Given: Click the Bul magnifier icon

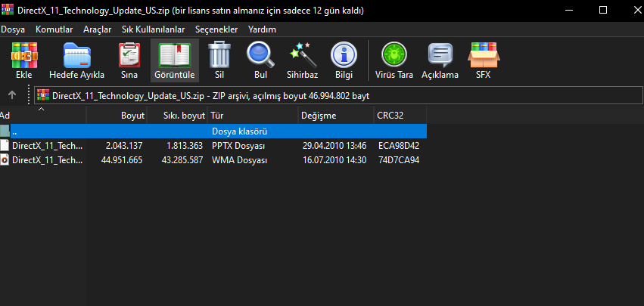Looking at the screenshot, I should click(x=260, y=54).
